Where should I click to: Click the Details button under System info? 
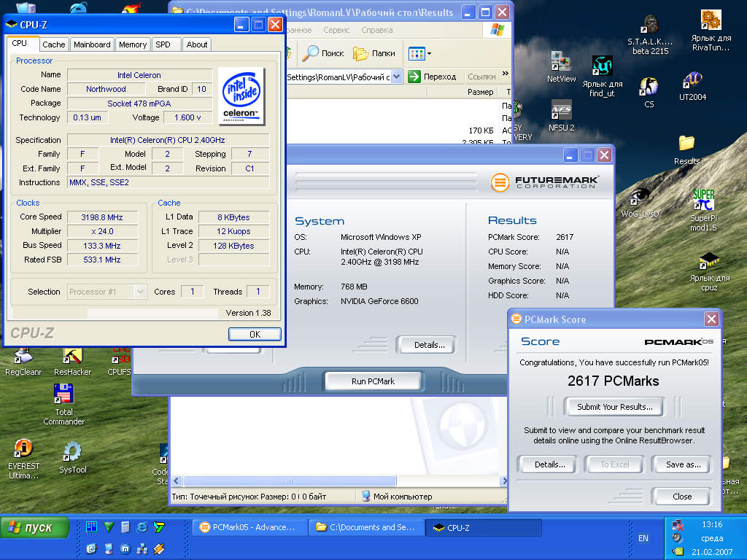coord(425,345)
